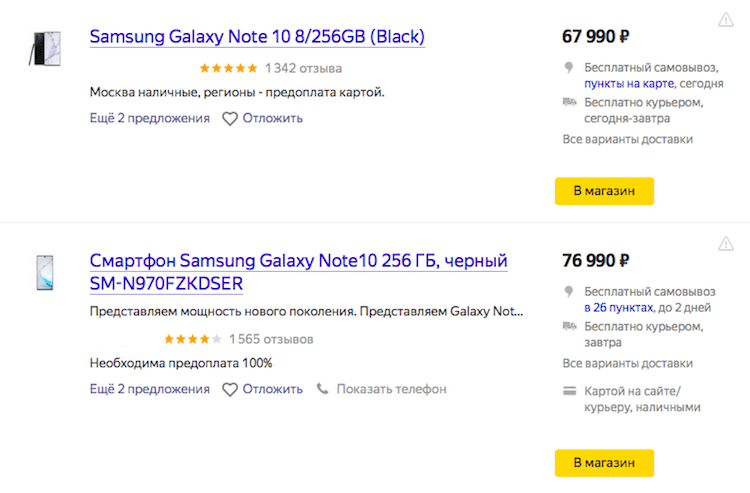Open пункты на карте pickup link

pos(629,83)
